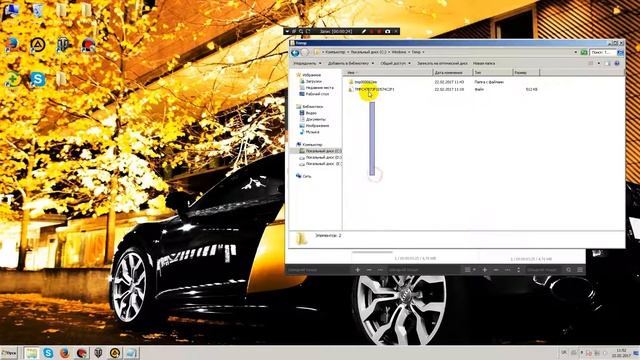The image size is (640, 360).
Task: Open the World of Tanks desktop shortcut
Action: pyautogui.click(x=62, y=44)
